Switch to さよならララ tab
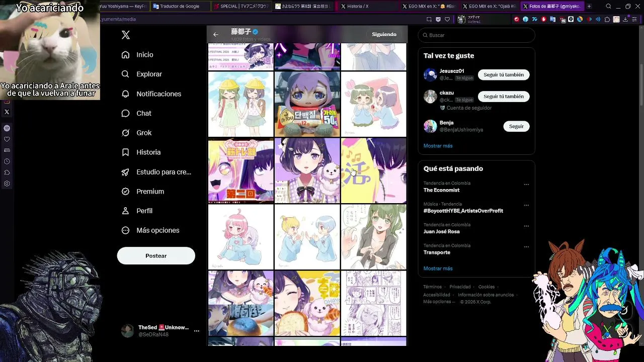This screenshot has width=644, height=362. click(303, 6)
